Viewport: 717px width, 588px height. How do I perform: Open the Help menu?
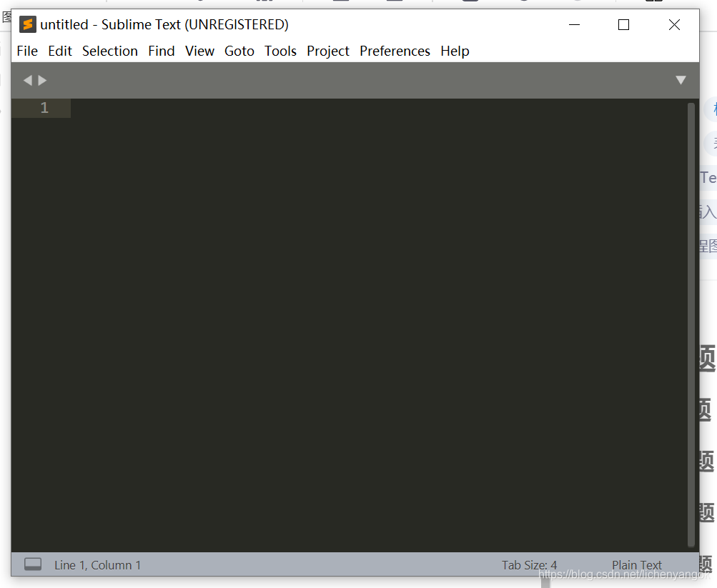pos(455,51)
